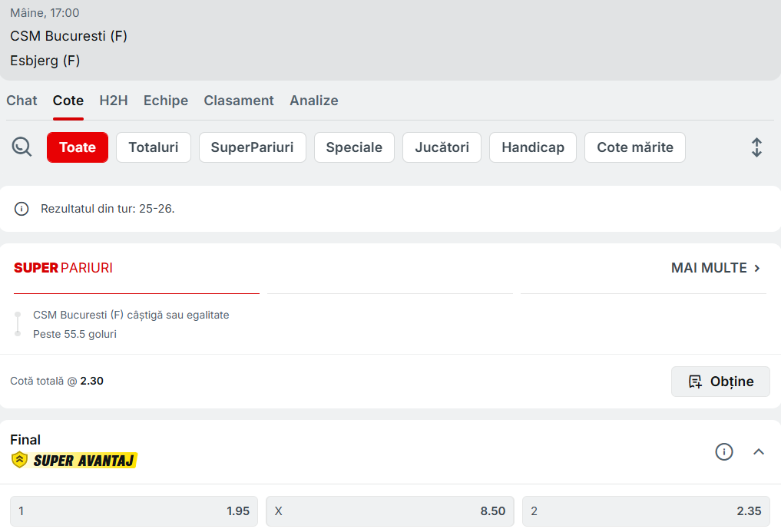Filter markets by Totaluri

(x=154, y=147)
